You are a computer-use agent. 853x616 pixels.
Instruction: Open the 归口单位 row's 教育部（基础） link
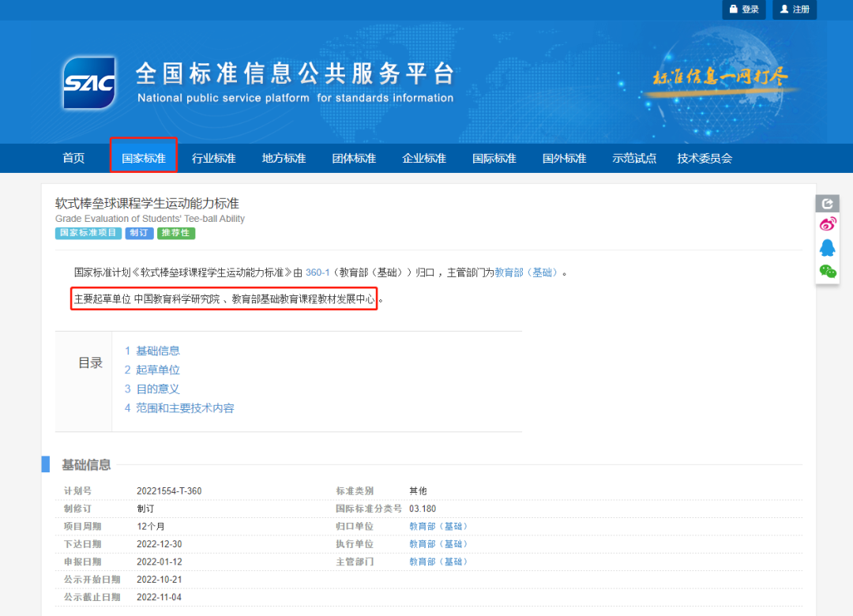pyautogui.click(x=438, y=526)
